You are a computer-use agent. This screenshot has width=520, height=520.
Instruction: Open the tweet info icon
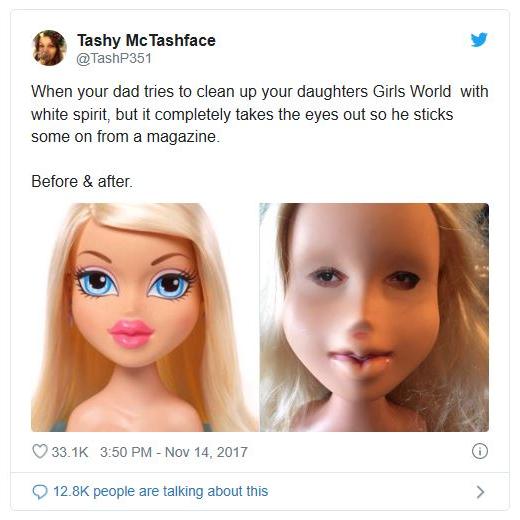(480, 451)
